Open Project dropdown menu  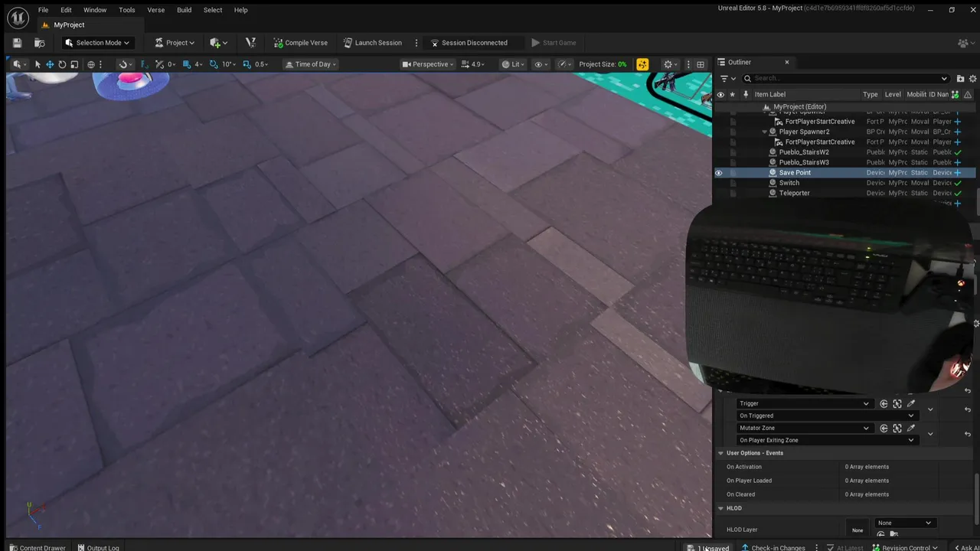(175, 43)
